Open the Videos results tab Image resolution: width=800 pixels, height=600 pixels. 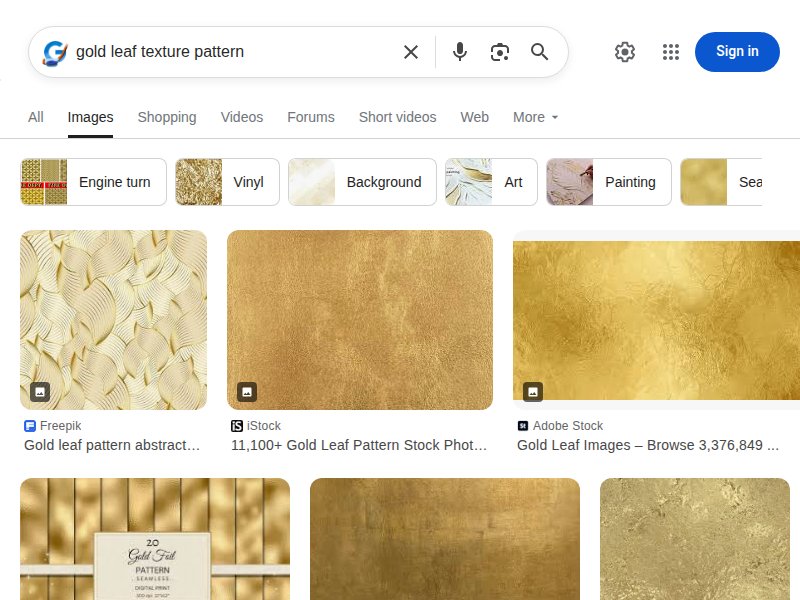click(x=242, y=117)
